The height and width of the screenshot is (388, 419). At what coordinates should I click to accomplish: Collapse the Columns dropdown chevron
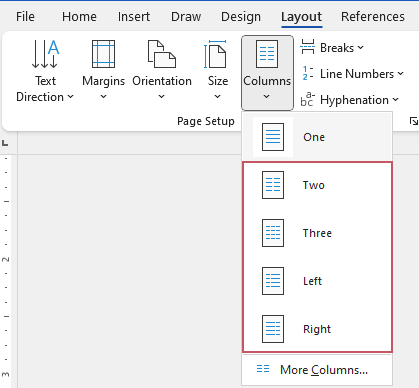coord(266,97)
